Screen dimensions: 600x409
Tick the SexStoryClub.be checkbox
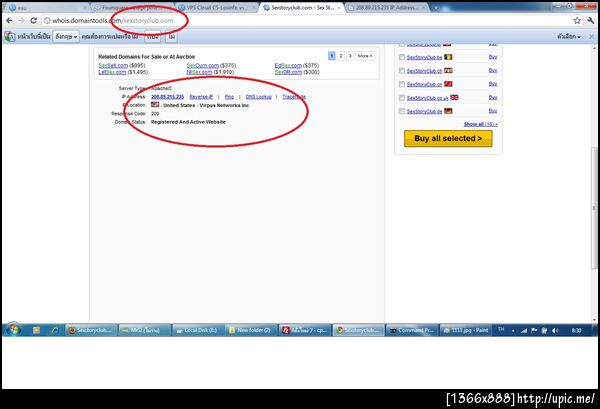[x=401, y=57]
